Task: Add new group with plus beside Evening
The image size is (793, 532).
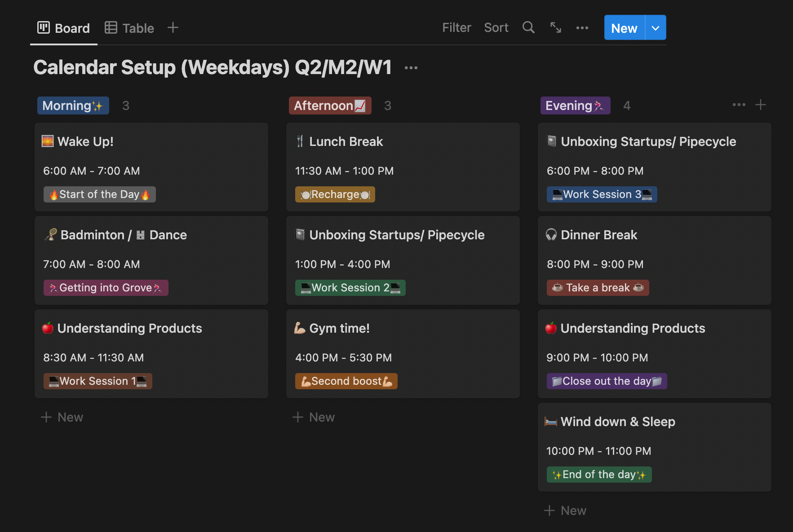Action: point(761,105)
